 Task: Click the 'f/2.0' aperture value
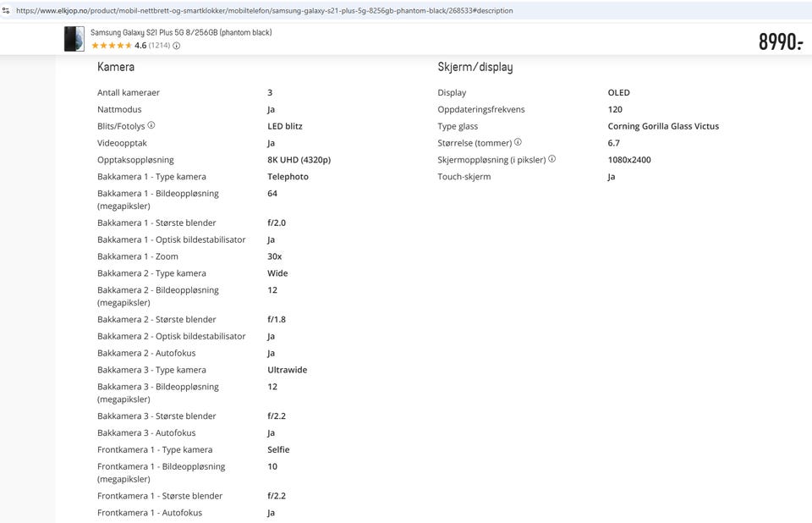click(x=277, y=223)
